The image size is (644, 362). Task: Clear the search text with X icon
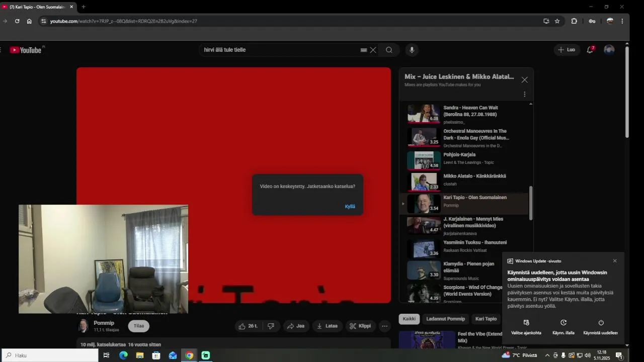pos(373,50)
